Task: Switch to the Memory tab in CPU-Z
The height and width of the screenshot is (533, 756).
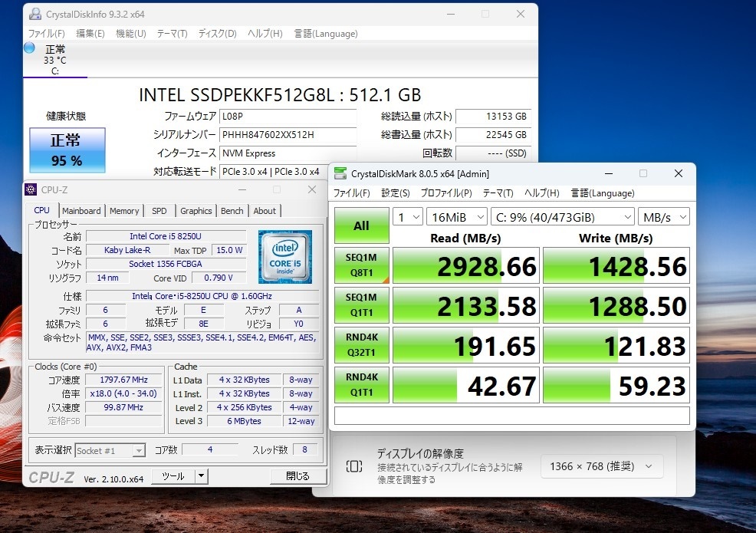Action: 124,211
